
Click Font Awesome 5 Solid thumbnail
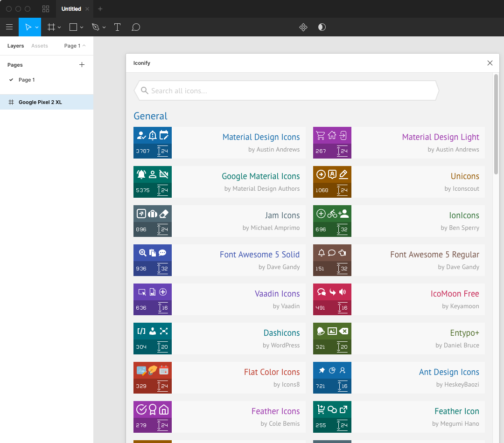tap(152, 260)
